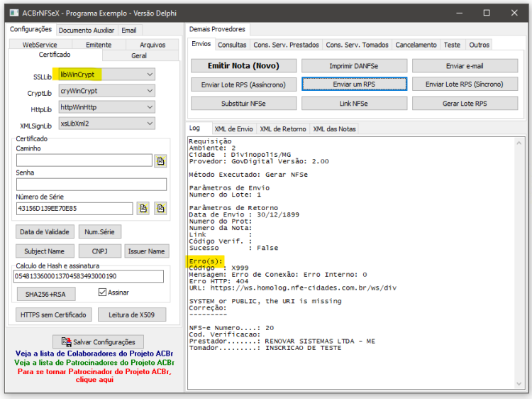
Task: Open the Cons. Serv. Tomados tab
Action: [357, 45]
